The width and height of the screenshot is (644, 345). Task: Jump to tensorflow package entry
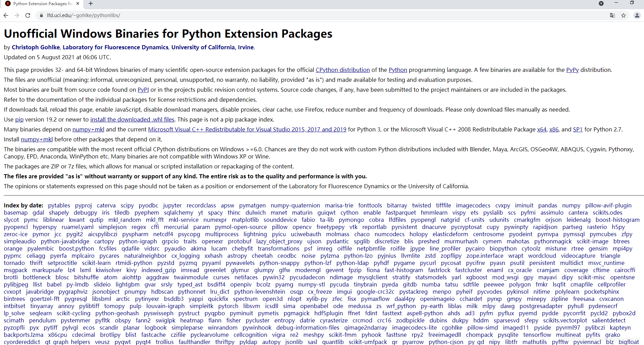[537, 335]
